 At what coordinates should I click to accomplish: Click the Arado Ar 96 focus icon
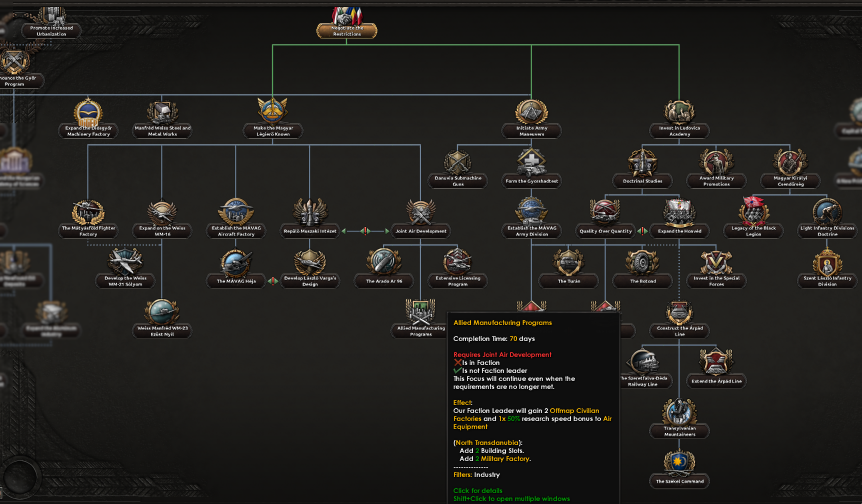point(384,262)
